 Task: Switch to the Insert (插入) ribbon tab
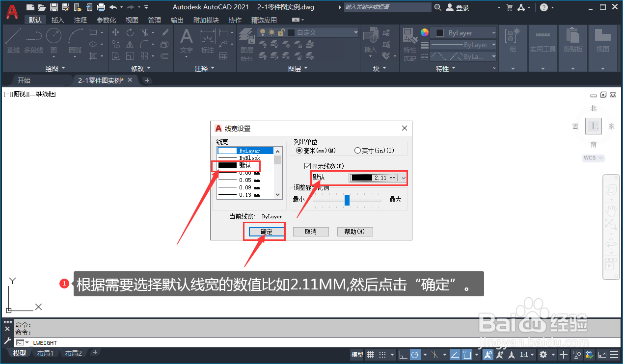pyautogui.click(x=57, y=20)
